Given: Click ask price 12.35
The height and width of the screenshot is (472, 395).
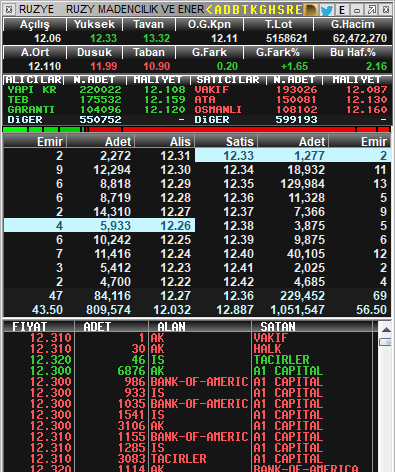Looking at the screenshot, I should [239, 184].
